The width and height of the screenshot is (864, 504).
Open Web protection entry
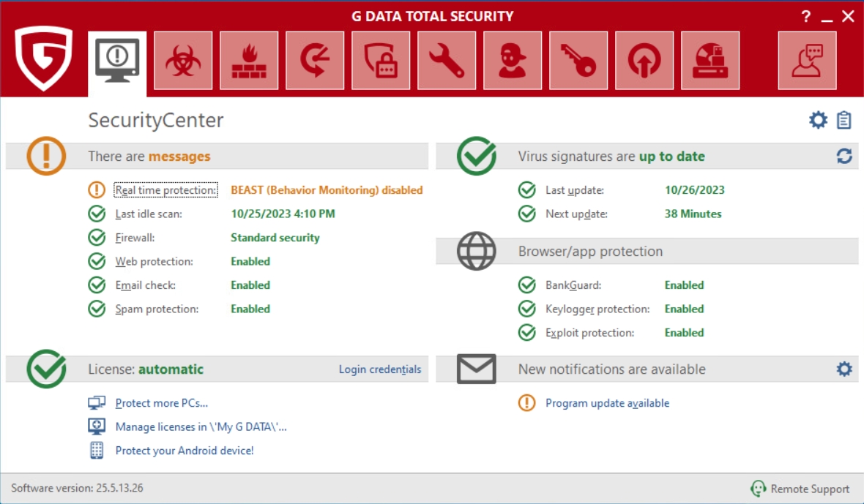154,261
